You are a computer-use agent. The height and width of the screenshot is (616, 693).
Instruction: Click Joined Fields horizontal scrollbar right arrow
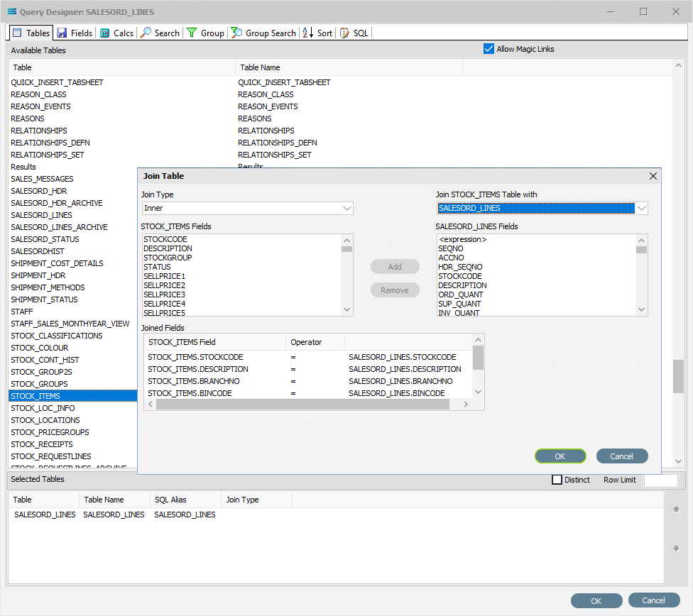(x=466, y=404)
